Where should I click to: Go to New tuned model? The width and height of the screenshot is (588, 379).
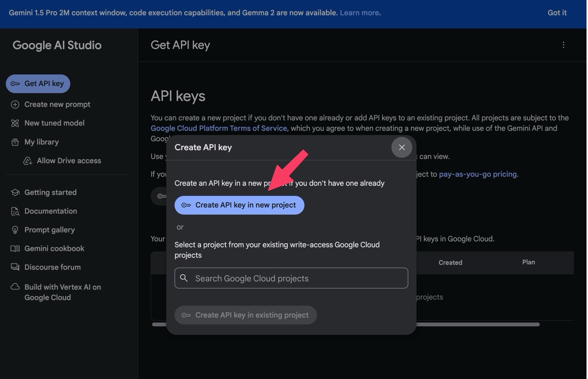[54, 123]
